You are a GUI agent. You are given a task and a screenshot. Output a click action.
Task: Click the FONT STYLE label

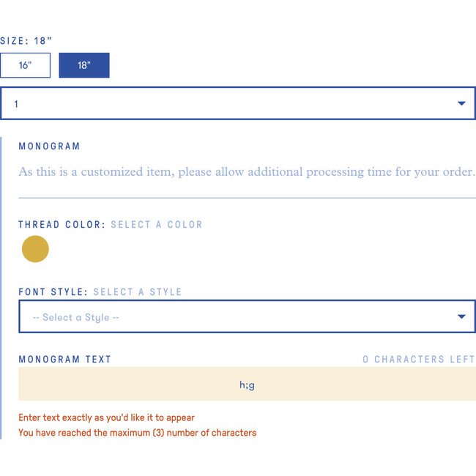coord(53,292)
